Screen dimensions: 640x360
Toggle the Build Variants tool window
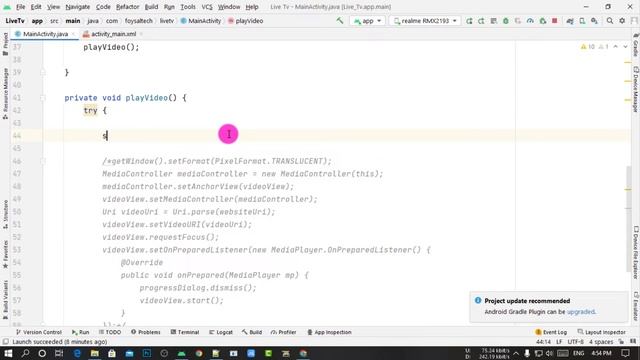5,300
